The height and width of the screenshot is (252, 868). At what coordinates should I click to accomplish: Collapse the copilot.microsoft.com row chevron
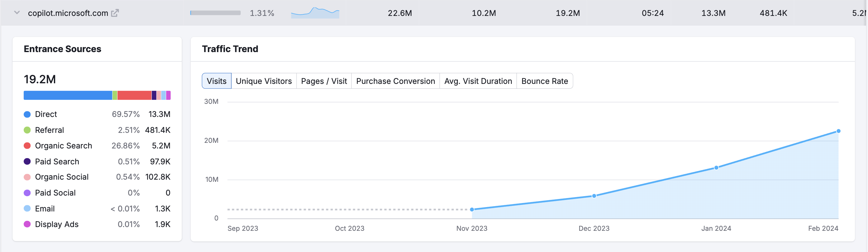click(x=17, y=13)
